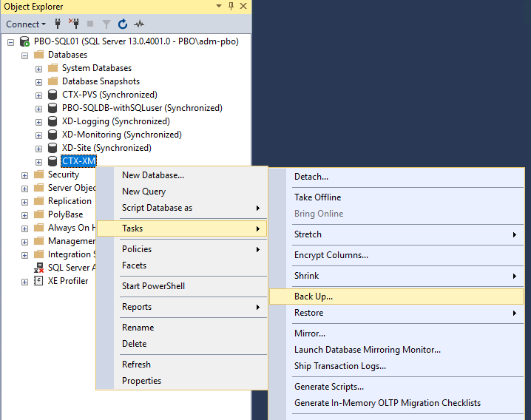Open the Reports submenu
This screenshot has width=531, height=420.
click(182, 307)
